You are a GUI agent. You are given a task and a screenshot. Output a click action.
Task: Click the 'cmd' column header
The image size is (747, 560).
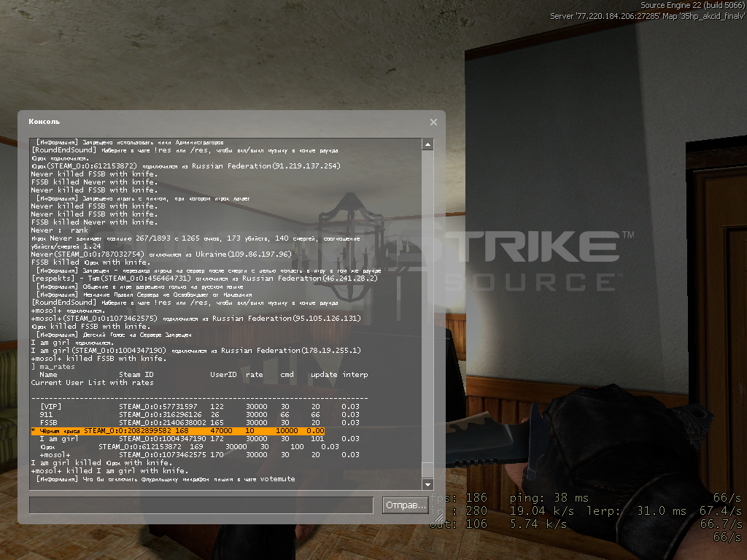point(287,375)
